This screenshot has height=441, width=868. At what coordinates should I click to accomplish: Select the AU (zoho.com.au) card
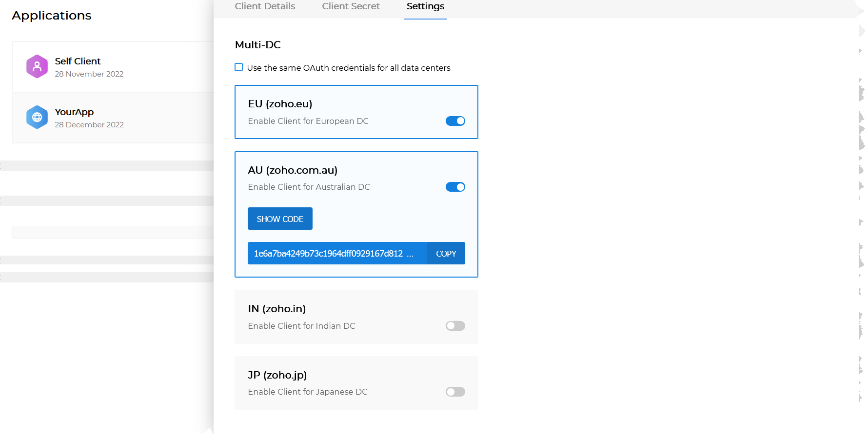356,170
